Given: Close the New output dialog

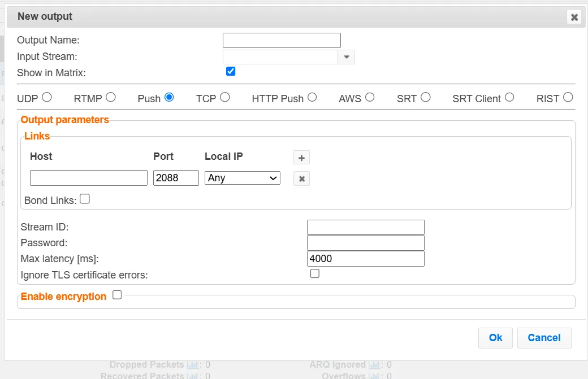Looking at the screenshot, I should pyautogui.click(x=574, y=17).
